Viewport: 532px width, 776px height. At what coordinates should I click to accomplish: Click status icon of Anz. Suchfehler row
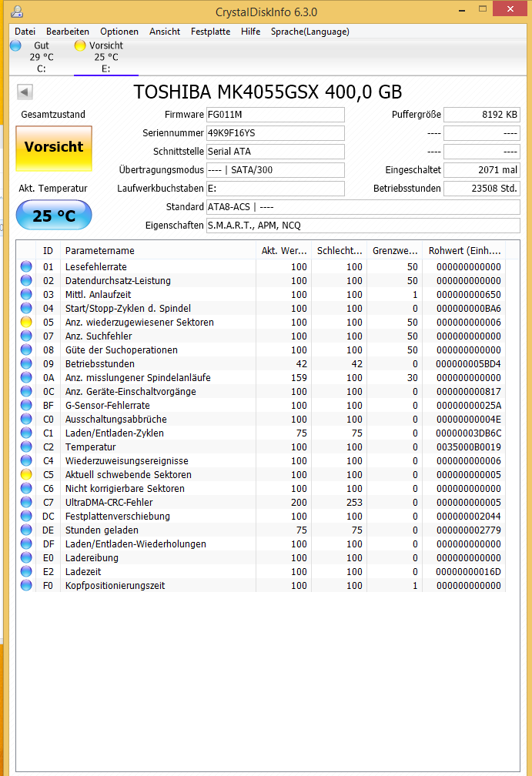(26, 336)
